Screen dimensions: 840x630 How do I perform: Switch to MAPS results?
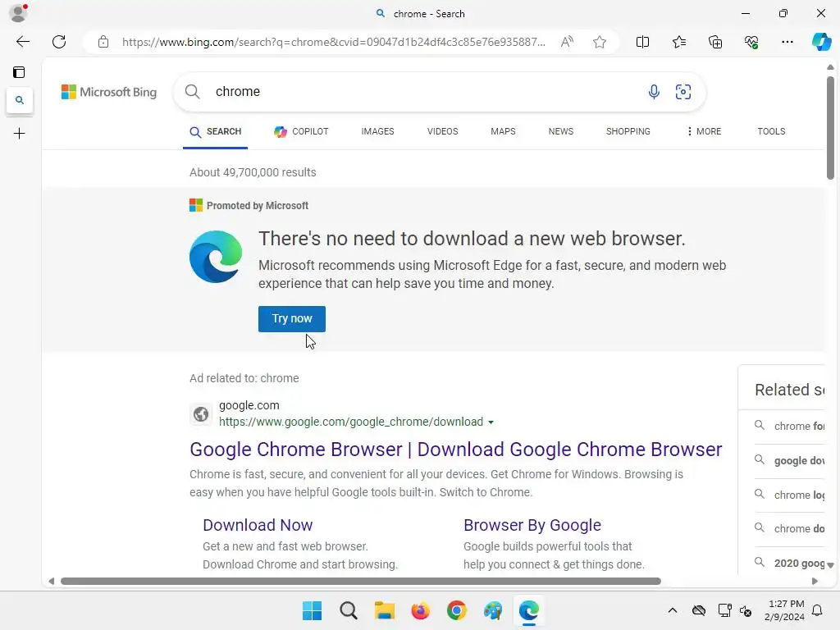[503, 132]
